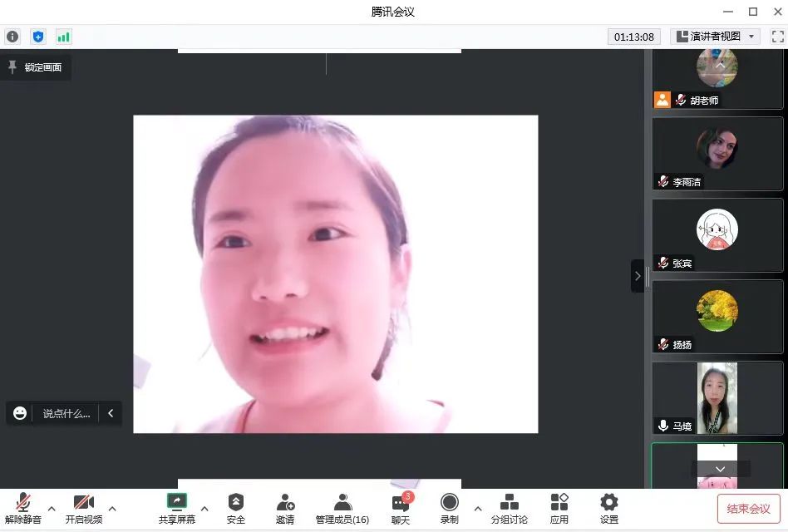The height and width of the screenshot is (532, 788).
Task: Open the 分组讨论 breakout rooms
Action: click(509, 508)
